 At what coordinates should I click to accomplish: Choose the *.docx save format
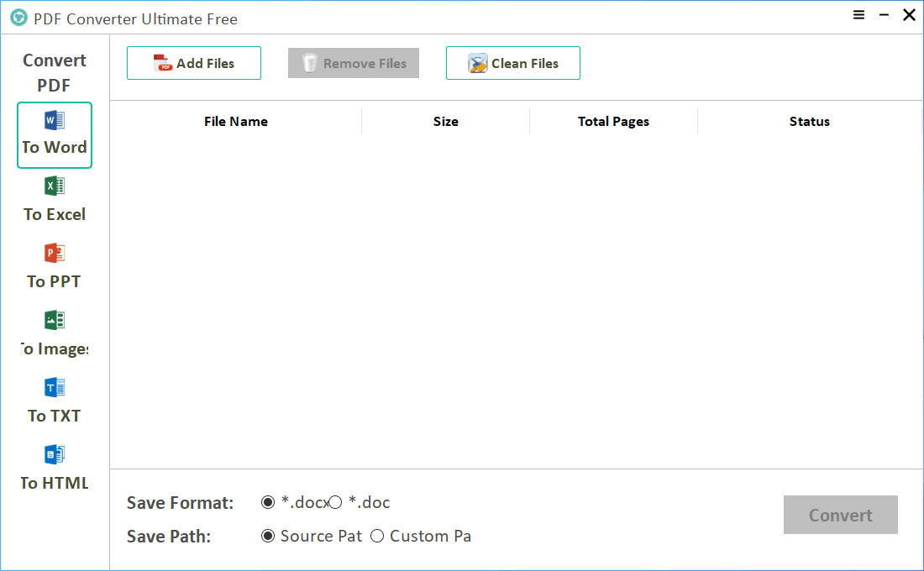coord(268,502)
